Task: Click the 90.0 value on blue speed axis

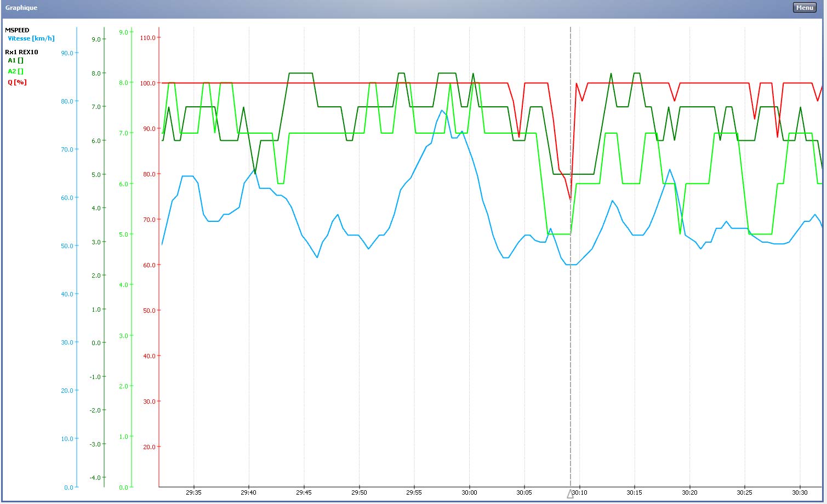Action: click(67, 53)
